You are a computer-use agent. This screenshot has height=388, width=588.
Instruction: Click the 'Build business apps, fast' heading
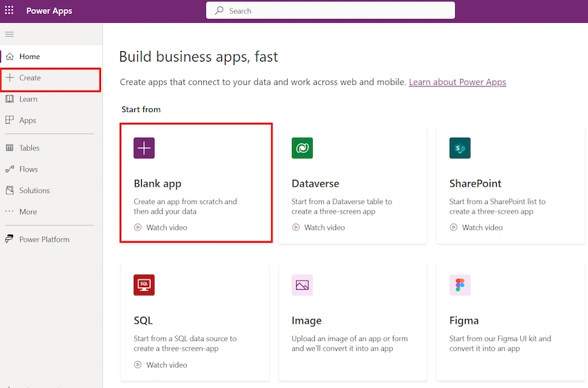point(199,57)
